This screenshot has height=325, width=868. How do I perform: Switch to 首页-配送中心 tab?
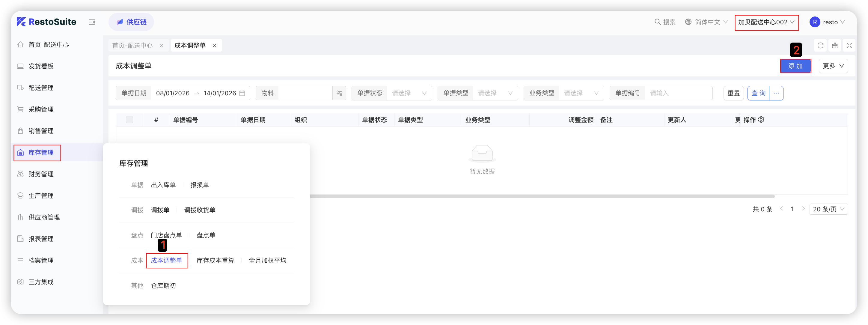click(x=132, y=46)
